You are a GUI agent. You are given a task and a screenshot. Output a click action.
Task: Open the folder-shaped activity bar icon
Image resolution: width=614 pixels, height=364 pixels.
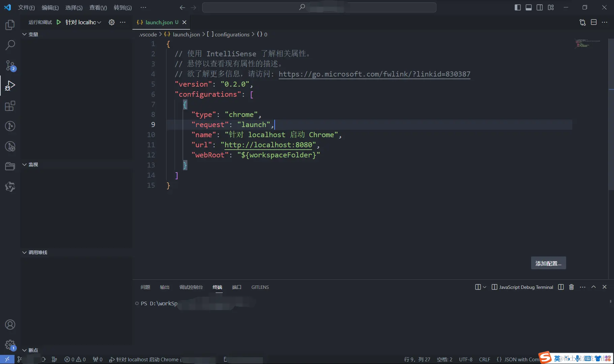[10, 166]
